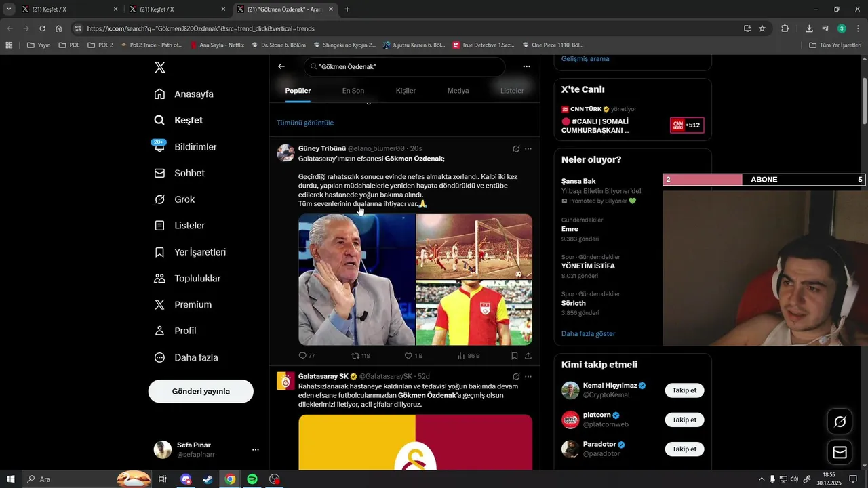Image resolution: width=868 pixels, height=488 pixels.
Task: Switch to Listeler search tab
Action: pos(512,90)
